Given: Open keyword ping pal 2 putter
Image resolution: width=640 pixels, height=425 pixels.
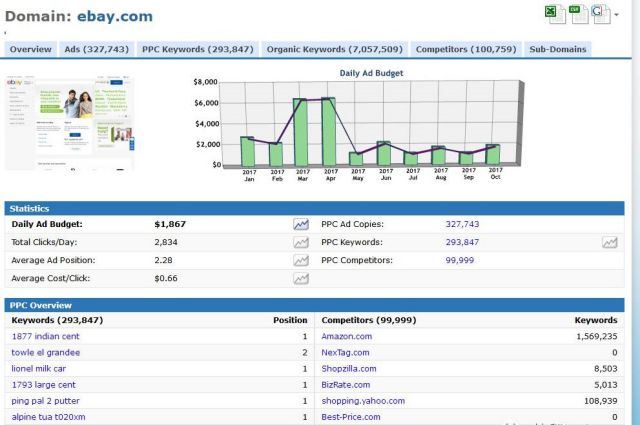Looking at the screenshot, I should (45, 401).
